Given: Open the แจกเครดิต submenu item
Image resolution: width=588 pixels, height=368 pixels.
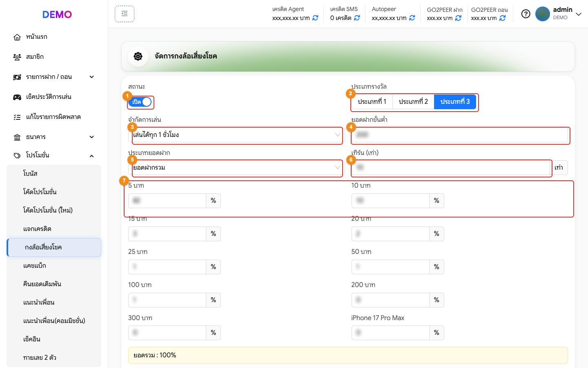Looking at the screenshot, I should 54,229.
